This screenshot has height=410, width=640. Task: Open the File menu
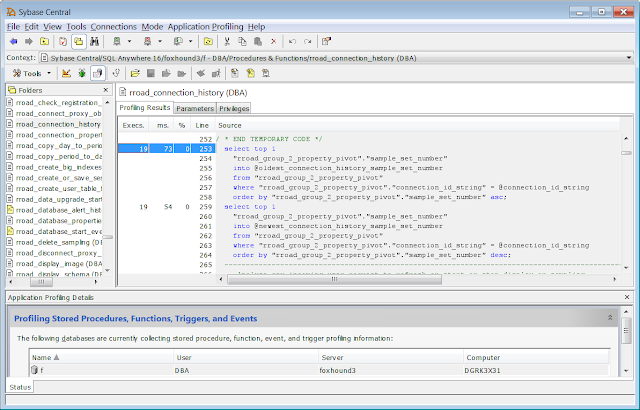click(x=13, y=27)
